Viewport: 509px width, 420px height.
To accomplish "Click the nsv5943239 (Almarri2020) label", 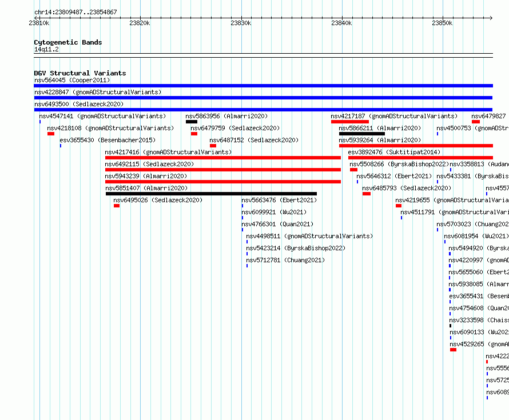I will 146,176.
